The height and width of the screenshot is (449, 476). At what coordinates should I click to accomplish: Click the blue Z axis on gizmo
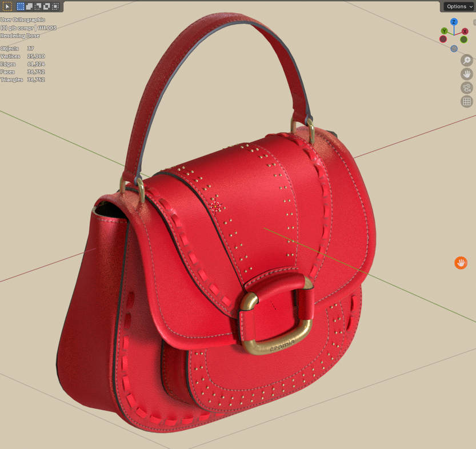(x=454, y=22)
